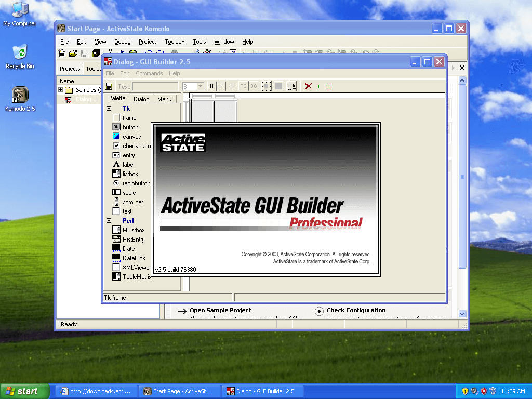The image size is (532, 399).
Task: Choose the Date widget in Perl palette
Action: (x=124, y=249)
